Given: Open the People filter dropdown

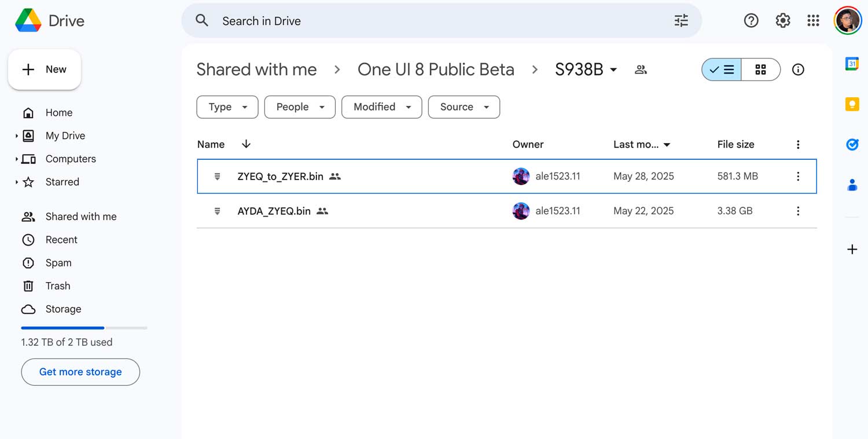Looking at the screenshot, I should (300, 107).
